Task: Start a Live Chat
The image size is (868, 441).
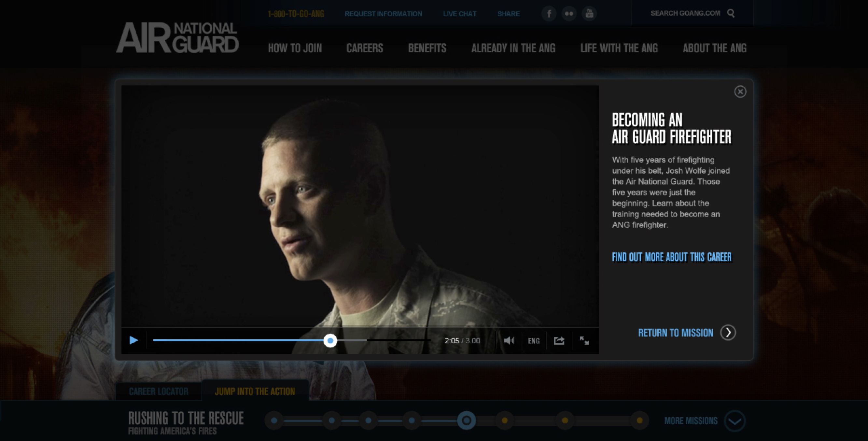Action: coord(460,14)
